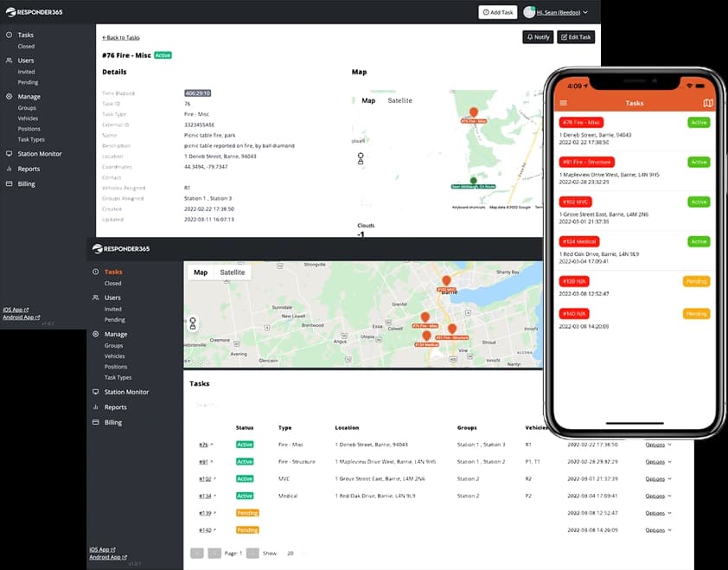The image size is (728, 570).
Task: Expand Options dropdown for task #134
Action: tap(658, 496)
